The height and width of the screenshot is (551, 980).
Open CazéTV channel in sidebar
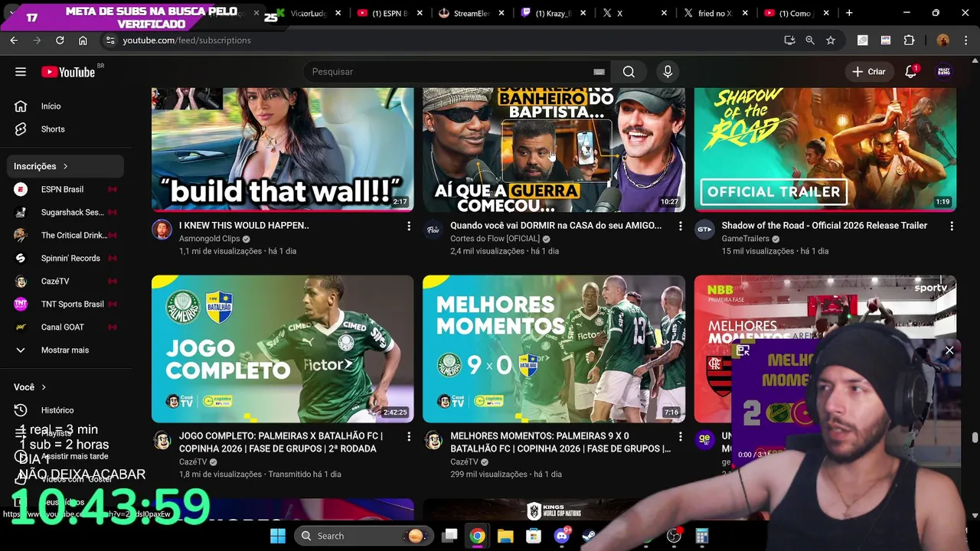66,281
